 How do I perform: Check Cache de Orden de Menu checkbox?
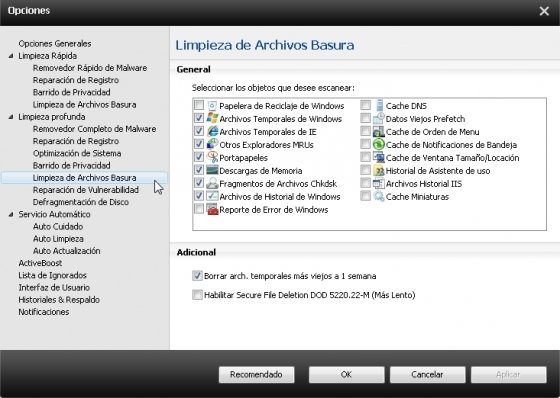(x=365, y=131)
